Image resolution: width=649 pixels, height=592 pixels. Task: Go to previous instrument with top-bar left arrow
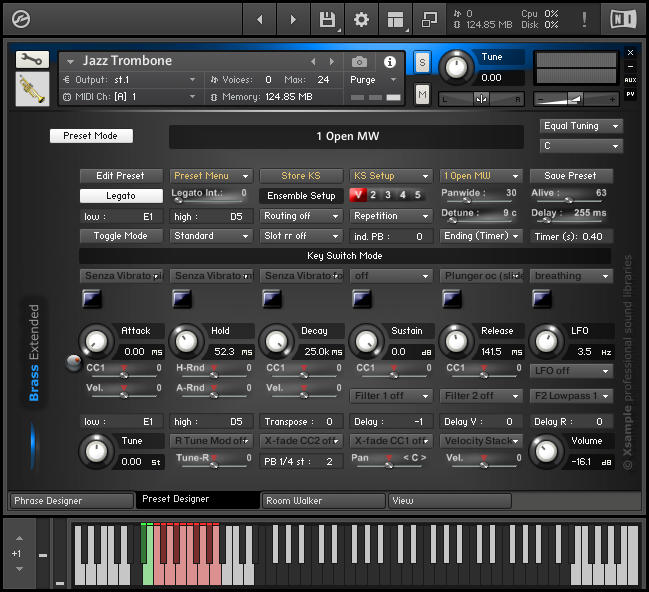pos(260,19)
